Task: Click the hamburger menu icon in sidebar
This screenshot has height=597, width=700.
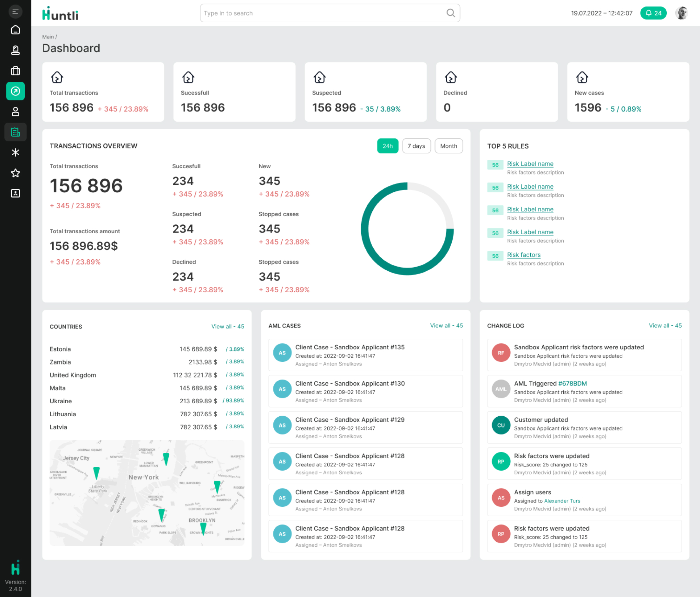Action: (15, 12)
